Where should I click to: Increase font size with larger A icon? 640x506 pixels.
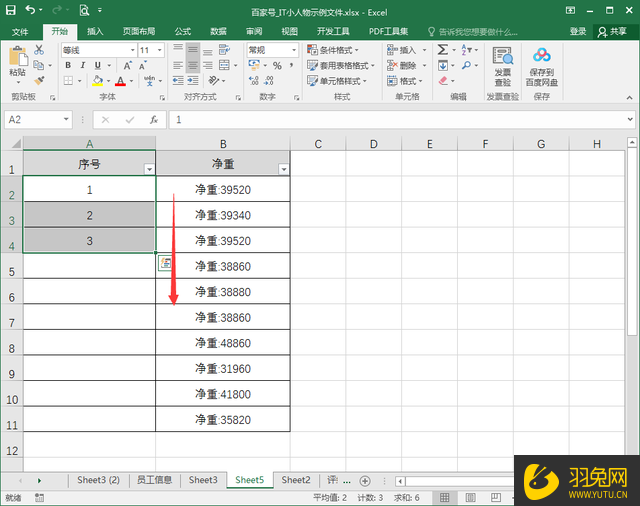coord(127,66)
